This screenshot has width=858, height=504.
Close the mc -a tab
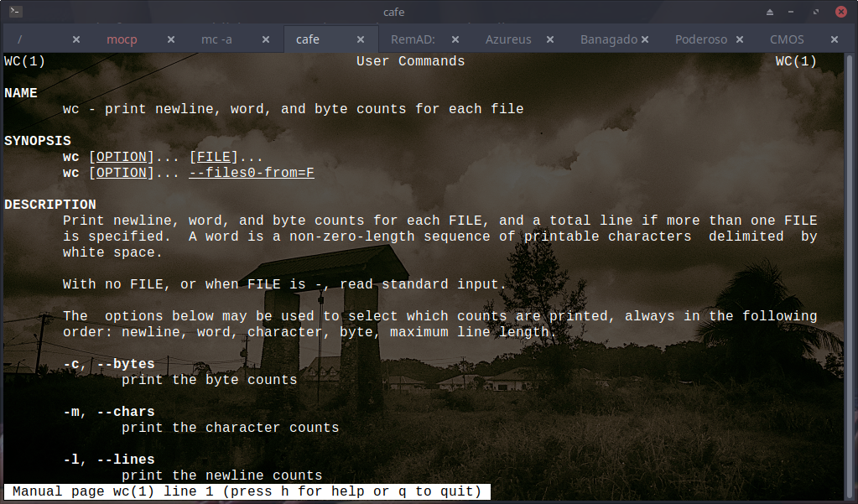(265, 39)
